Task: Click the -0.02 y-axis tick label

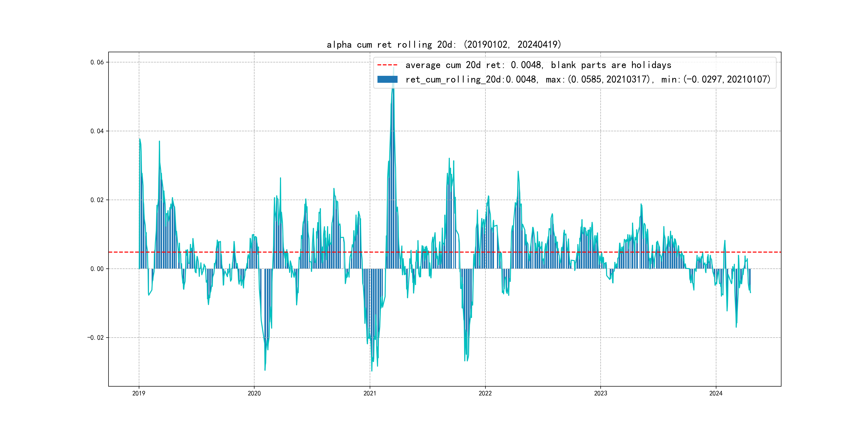Action: coord(96,338)
